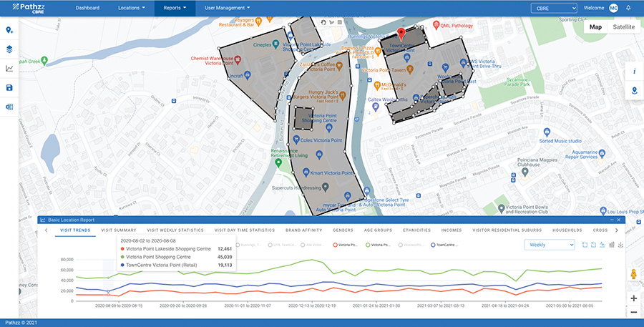Viewport: 644px width, 327px height.
Task: Zoom in the map with plus button
Action: point(633,298)
